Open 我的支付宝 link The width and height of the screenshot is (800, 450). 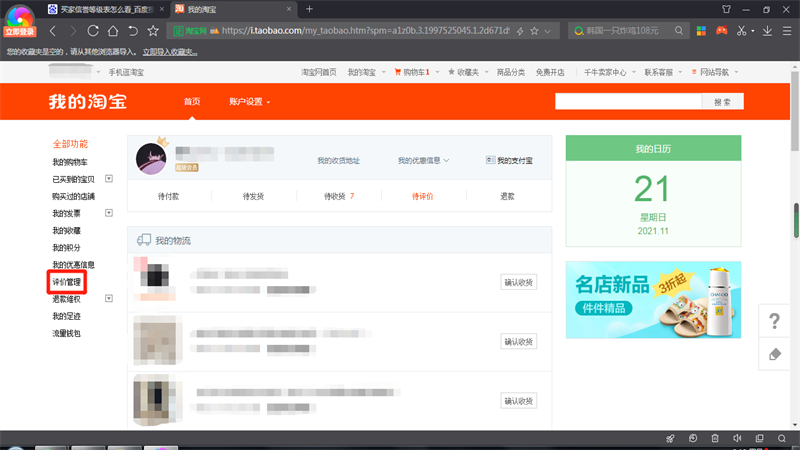(509, 160)
